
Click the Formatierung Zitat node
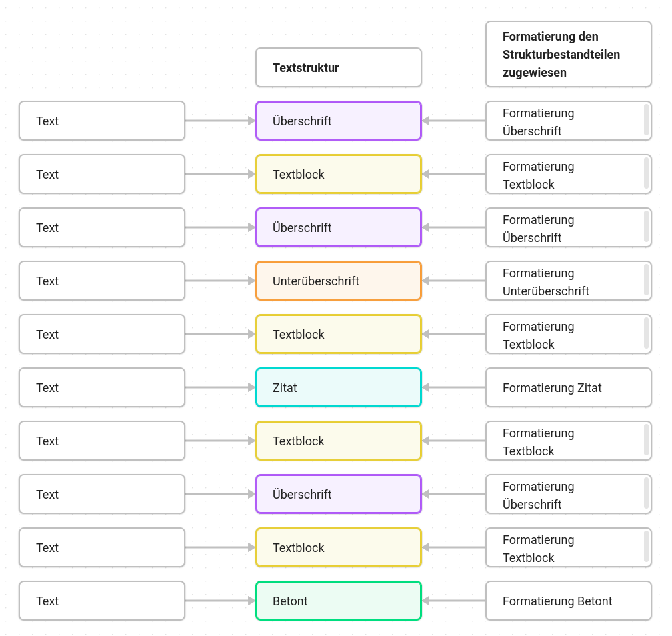568,387
